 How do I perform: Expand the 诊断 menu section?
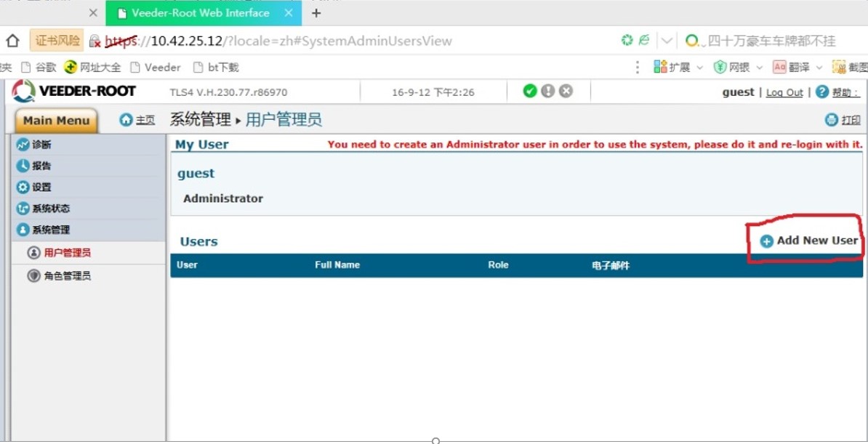tap(41, 145)
